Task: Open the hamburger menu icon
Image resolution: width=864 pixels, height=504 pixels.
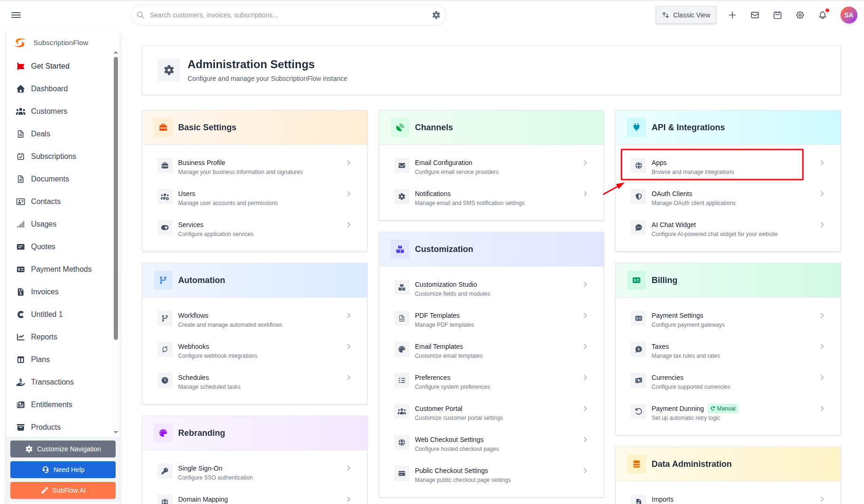Action: coord(16,15)
